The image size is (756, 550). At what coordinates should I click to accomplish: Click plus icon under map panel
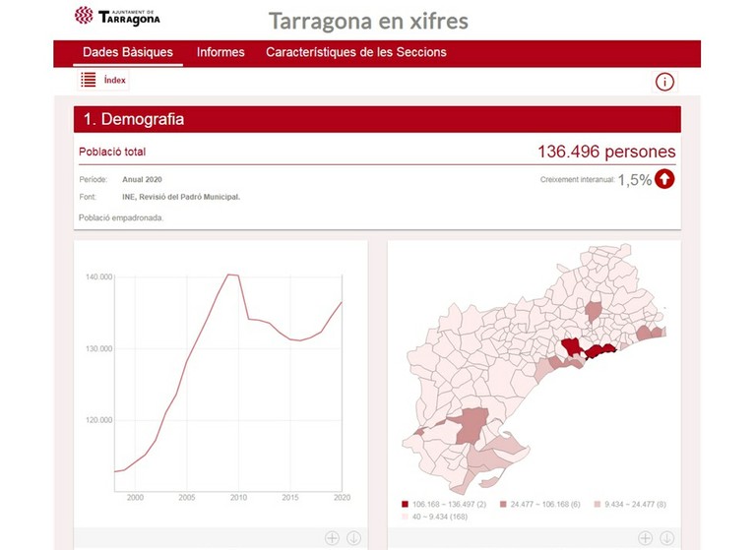tap(645, 538)
